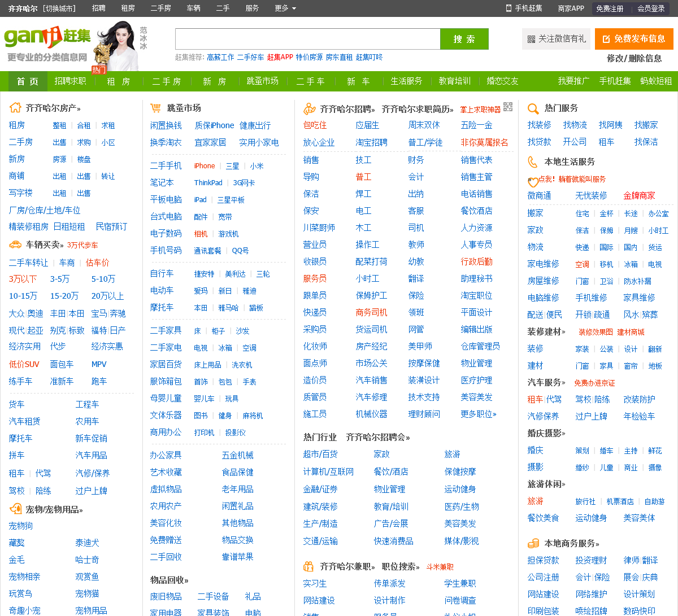
Task: Click the pet icon beside 宠物/宠物用品
Action: click(x=15, y=509)
